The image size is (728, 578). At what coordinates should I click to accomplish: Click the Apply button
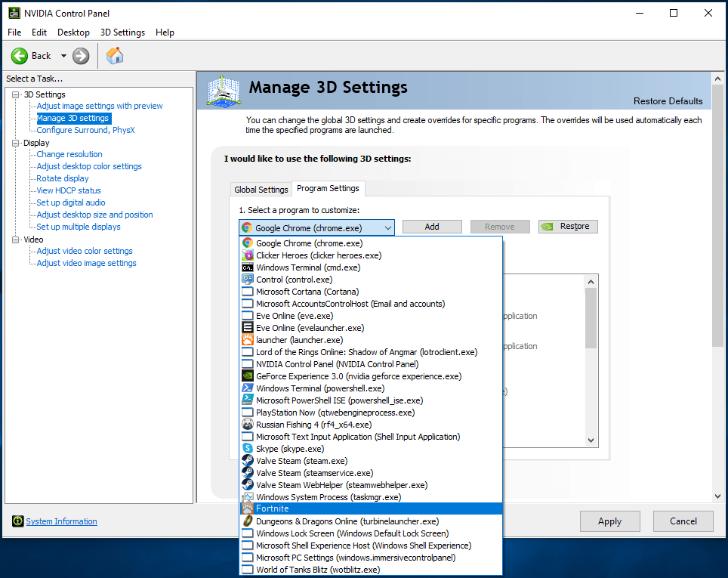[x=609, y=521]
